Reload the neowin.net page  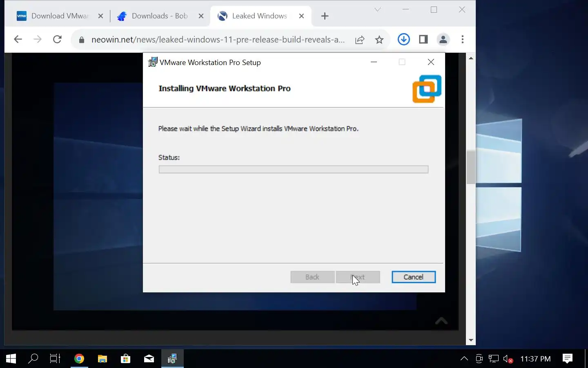tap(57, 39)
